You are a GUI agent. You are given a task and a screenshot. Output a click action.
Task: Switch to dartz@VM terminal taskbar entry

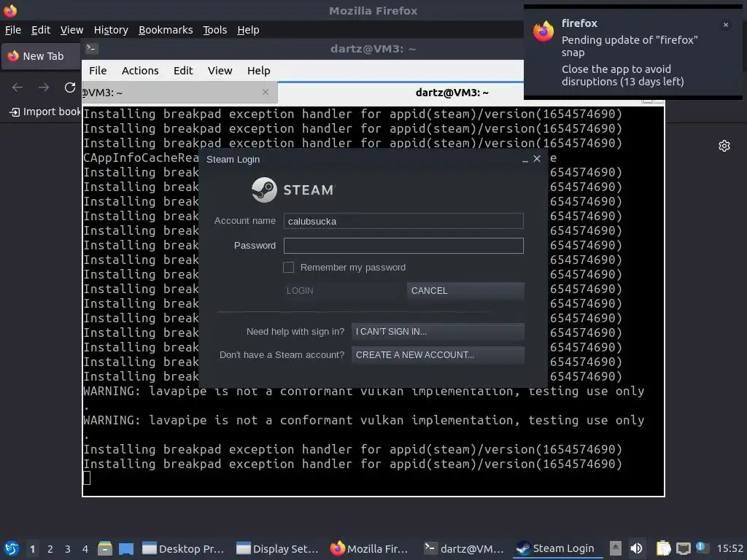(464, 548)
